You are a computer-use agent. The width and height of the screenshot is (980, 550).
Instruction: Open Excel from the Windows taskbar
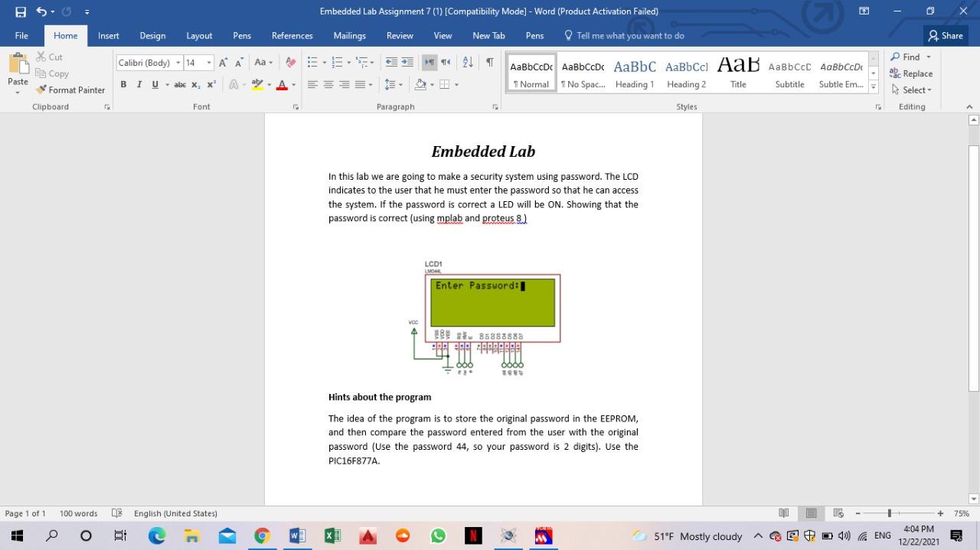tap(332, 535)
